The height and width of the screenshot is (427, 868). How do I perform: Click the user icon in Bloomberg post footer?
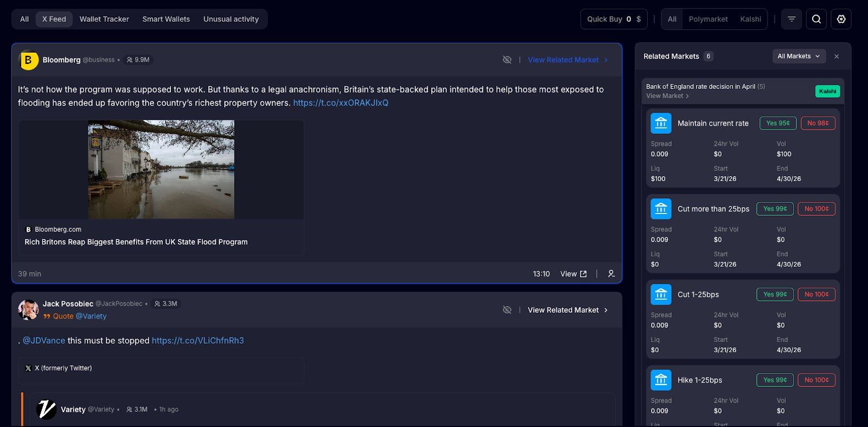pyautogui.click(x=611, y=274)
